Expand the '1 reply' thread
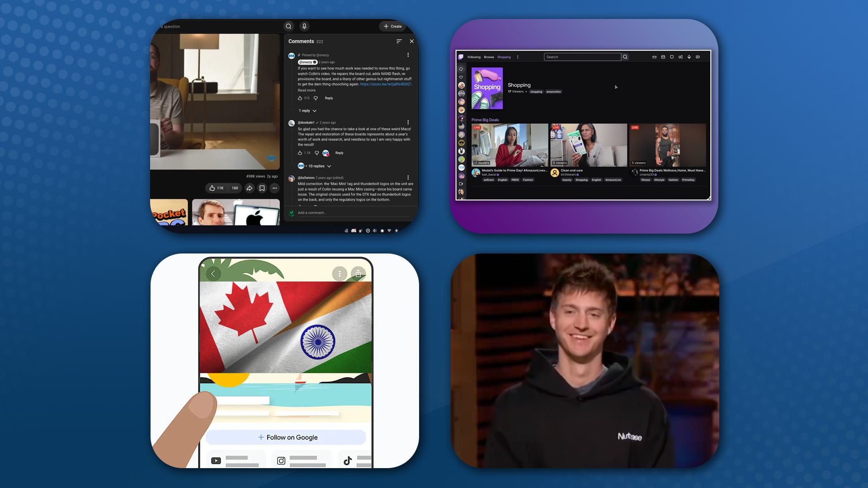 [x=307, y=111]
